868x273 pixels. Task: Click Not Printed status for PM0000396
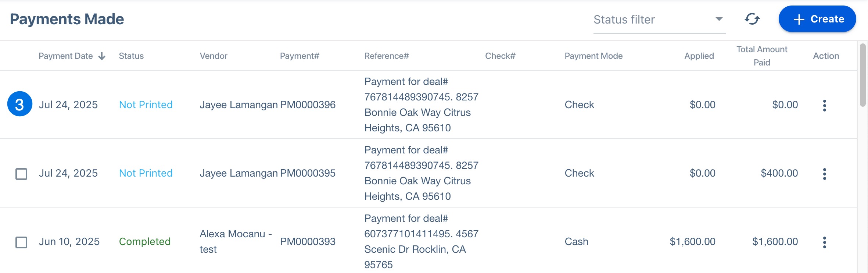pyautogui.click(x=146, y=105)
